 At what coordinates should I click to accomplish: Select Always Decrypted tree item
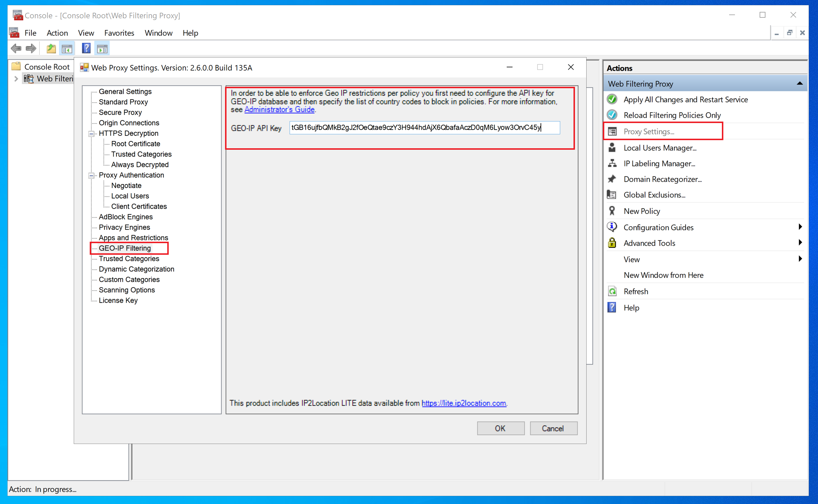point(140,165)
